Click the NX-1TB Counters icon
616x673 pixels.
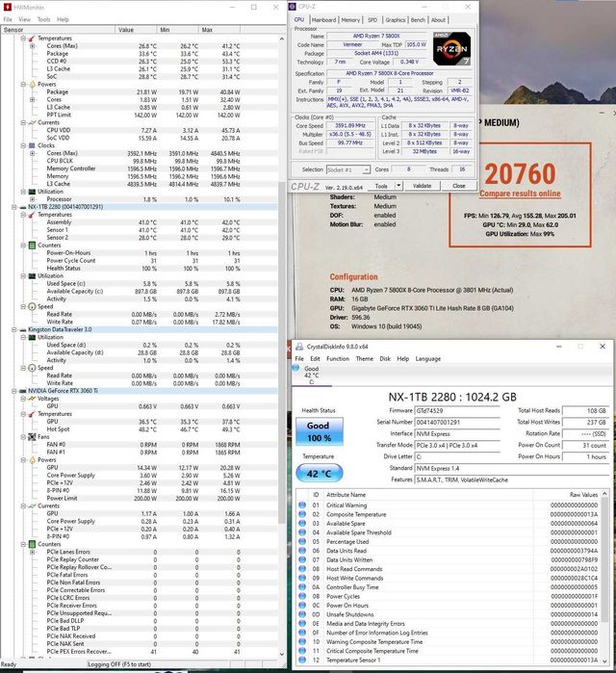tap(32, 246)
